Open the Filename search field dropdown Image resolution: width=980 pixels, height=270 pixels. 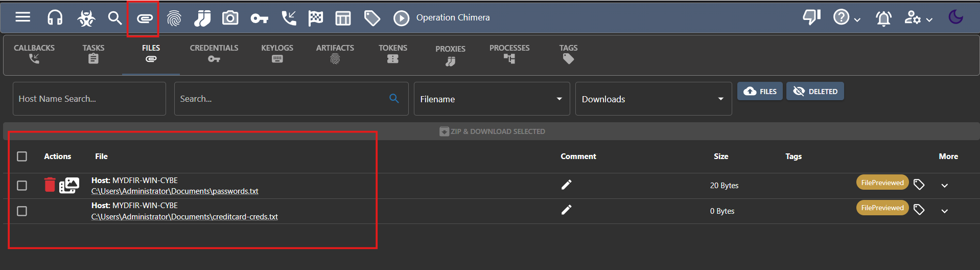click(x=492, y=99)
